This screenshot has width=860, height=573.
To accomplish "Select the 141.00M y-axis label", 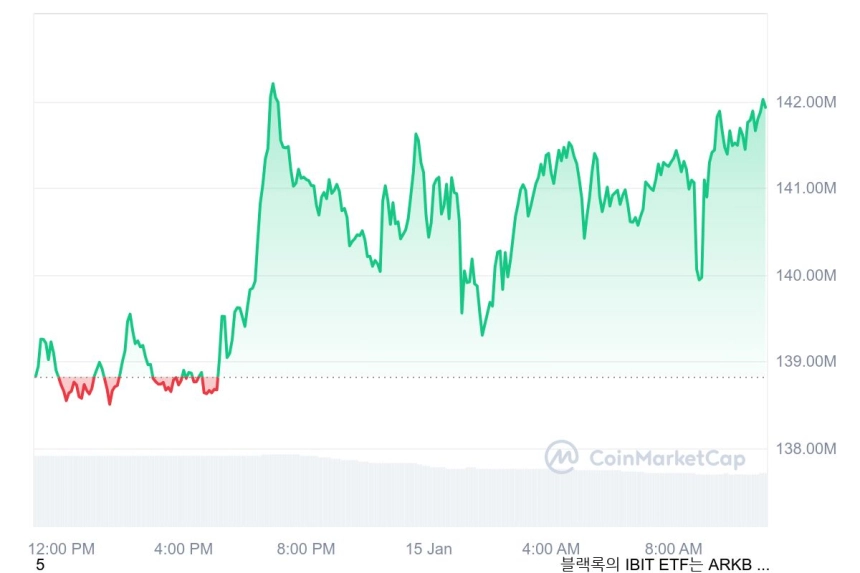I will [806, 188].
